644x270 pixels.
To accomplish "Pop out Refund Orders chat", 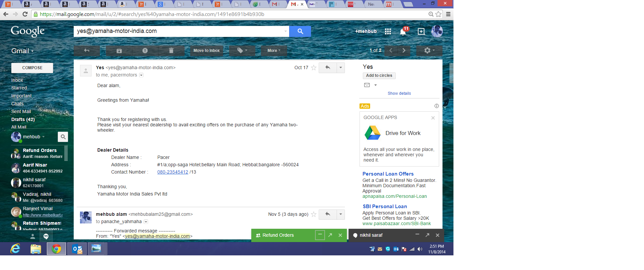I will tap(330, 235).
